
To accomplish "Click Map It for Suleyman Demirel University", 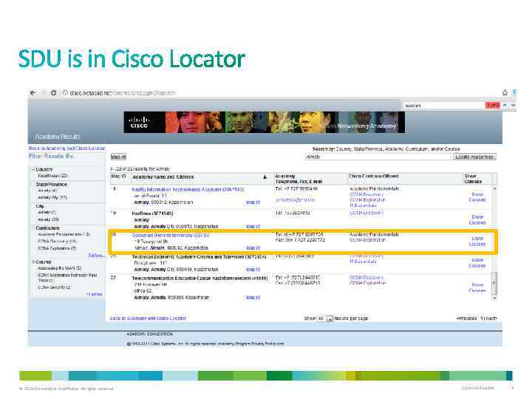I will coord(253,248).
